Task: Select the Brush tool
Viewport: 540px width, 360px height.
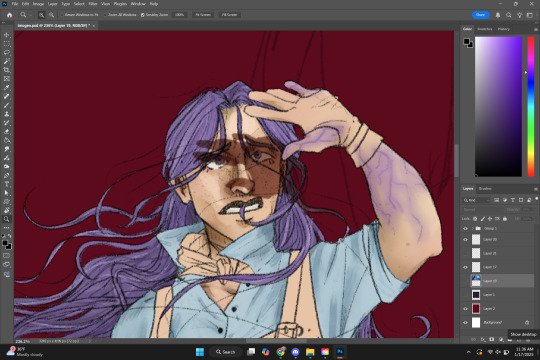Action: (x=7, y=105)
